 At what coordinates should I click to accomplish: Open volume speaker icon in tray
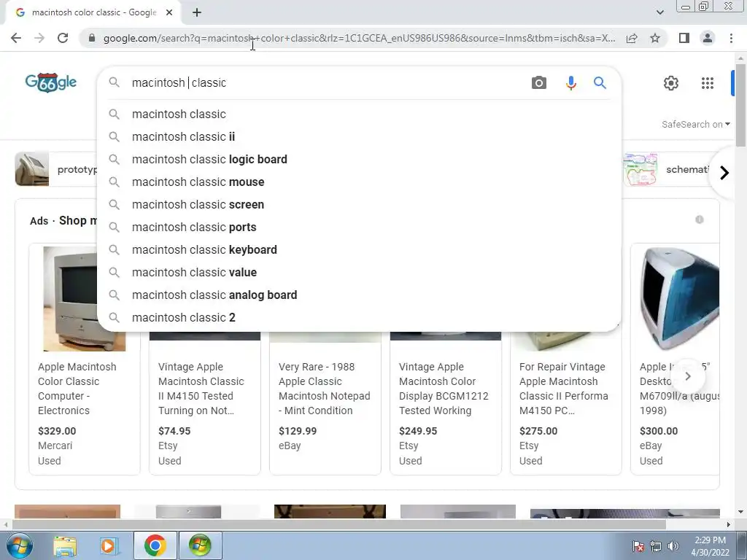(673, 546)
